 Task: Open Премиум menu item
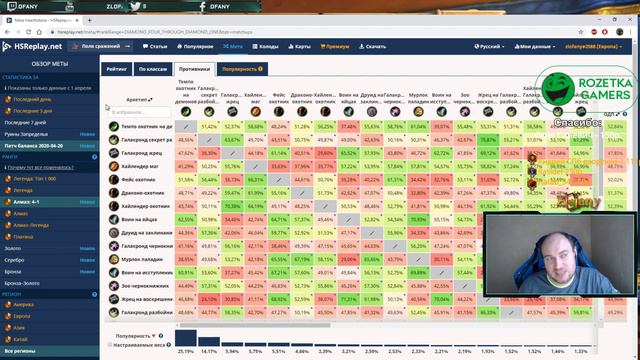click(x=335, y=47)
